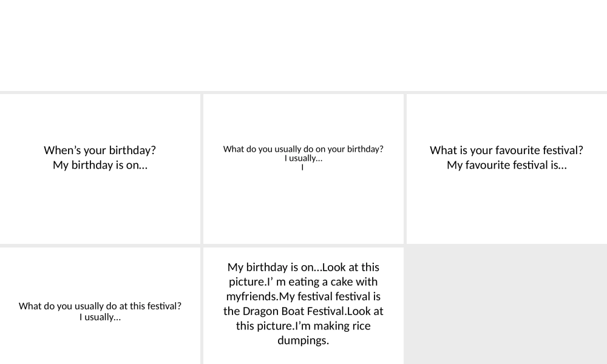Click the word "dumpings." in the paragraph slide

coord(303,340)
